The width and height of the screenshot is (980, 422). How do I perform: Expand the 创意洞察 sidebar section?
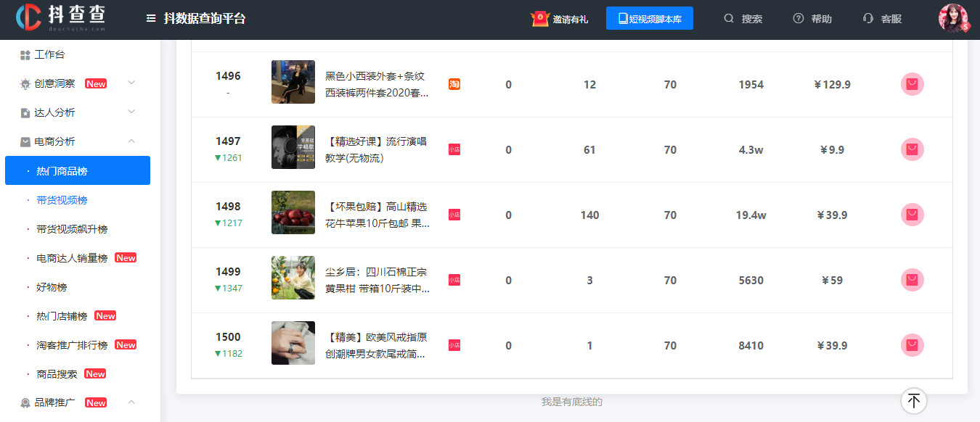[131, 83]
